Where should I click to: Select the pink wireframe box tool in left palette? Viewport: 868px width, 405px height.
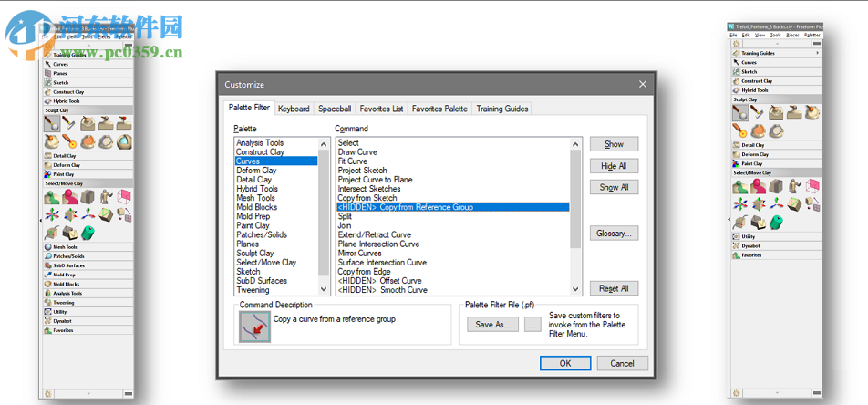pos(124,197)
